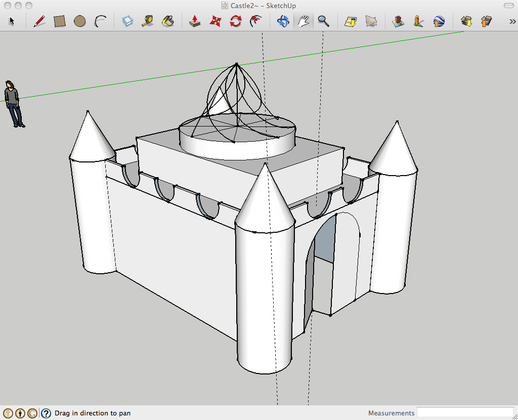Select the arrow Select tool

[12, 21]
